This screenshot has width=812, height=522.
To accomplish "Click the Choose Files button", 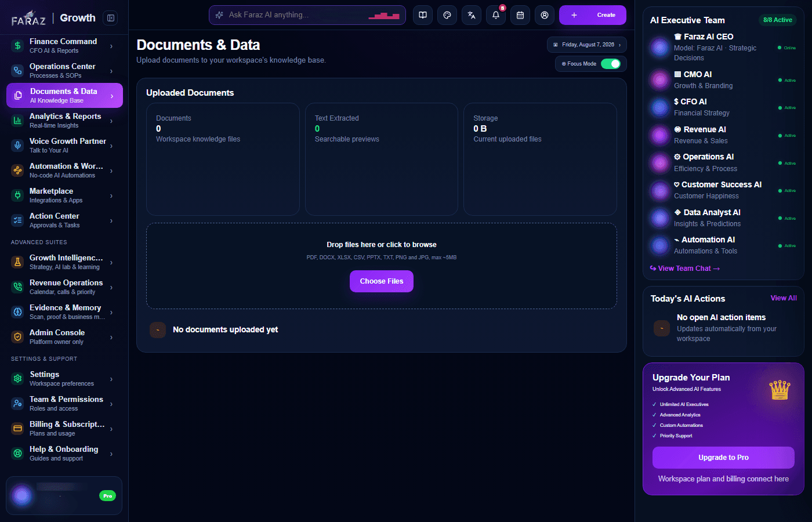I will point(382,281).
